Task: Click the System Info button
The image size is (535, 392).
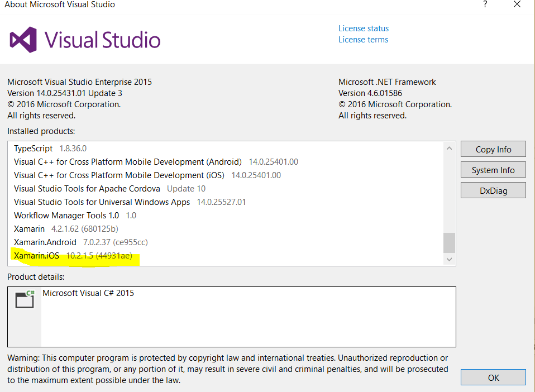Action: coord(493,170)
